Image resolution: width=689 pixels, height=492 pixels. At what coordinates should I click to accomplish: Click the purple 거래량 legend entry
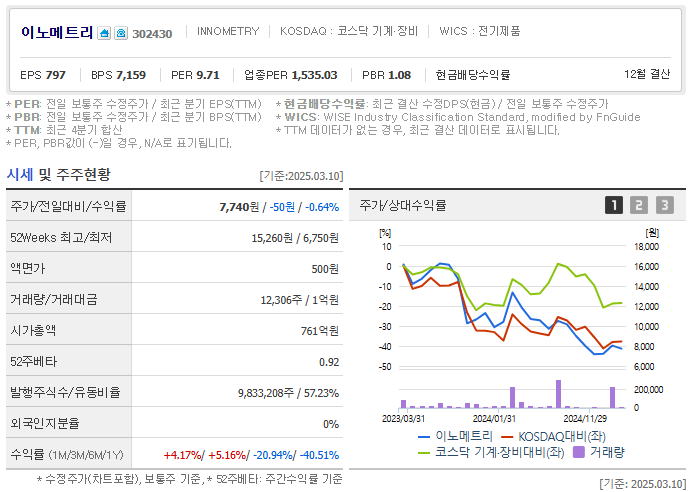click(599, 452)
